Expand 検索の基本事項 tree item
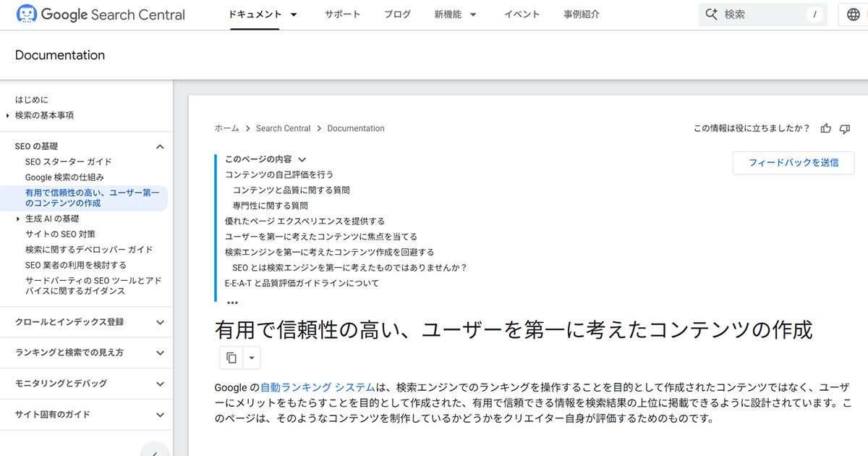Image resolution: width=868 pixels, height=456 pixels. point(8,116)
